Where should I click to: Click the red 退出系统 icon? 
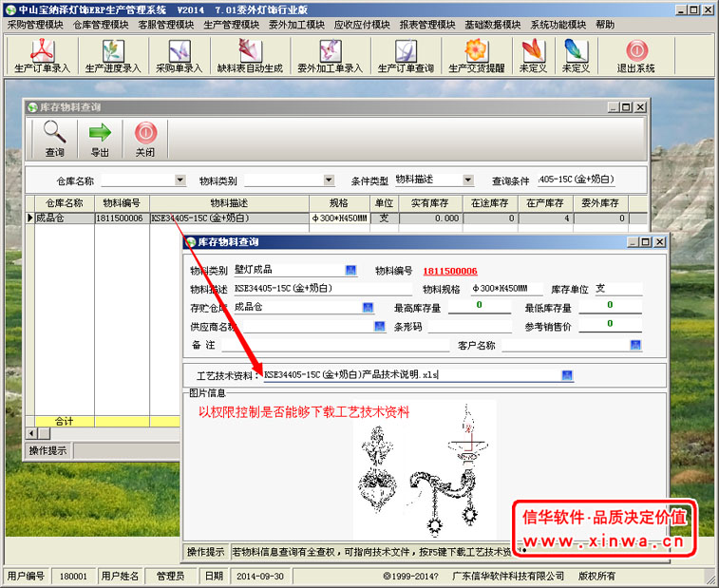click(635, 56)
